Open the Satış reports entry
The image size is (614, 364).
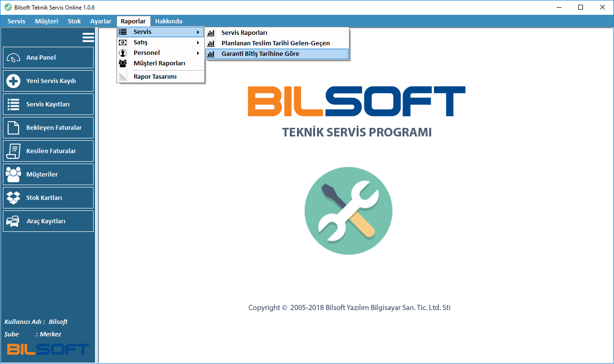(x=161, y=42)
